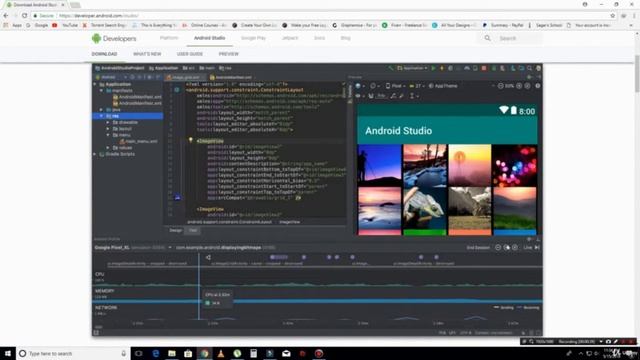Open the Pixel device dropdown in preview
The height and width of the screenshot is (360, 640).
point(395,86)
